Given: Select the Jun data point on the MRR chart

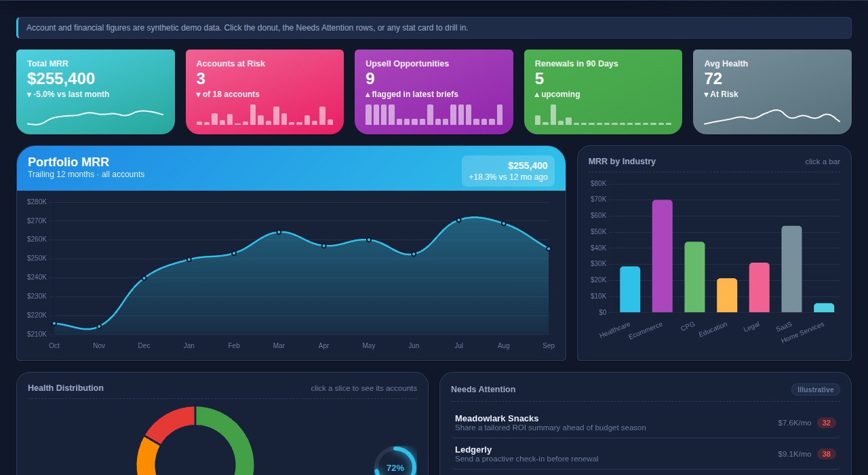Looking at the screenshot, I should pos(414,254).
